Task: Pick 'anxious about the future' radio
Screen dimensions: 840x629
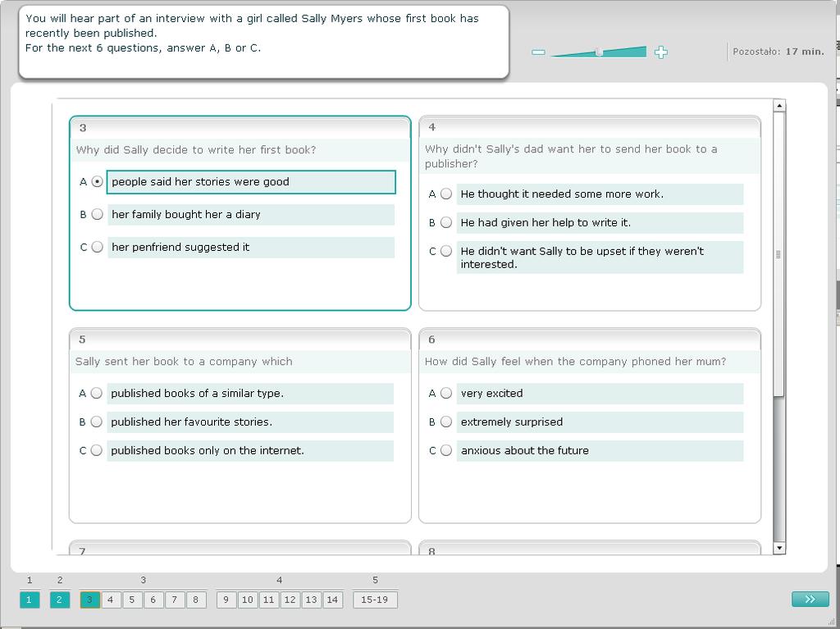Action: [446, 450]
